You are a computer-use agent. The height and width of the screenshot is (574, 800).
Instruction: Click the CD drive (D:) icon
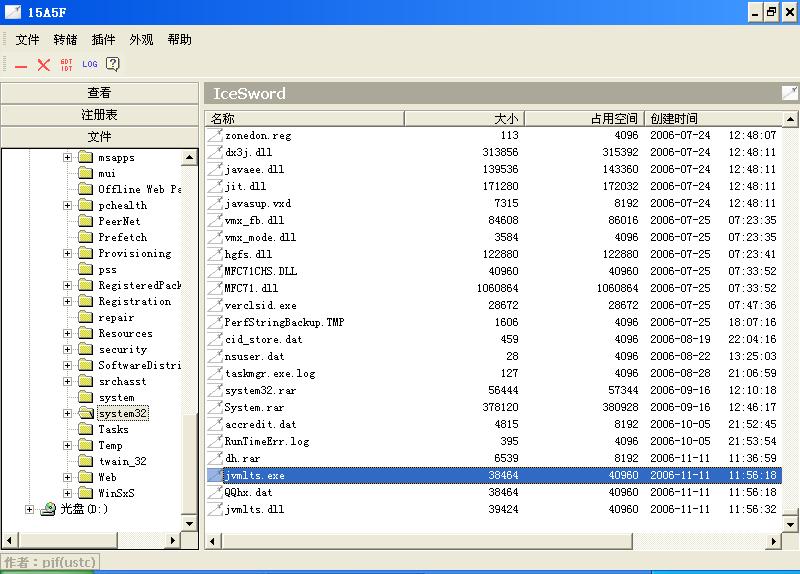47,509
